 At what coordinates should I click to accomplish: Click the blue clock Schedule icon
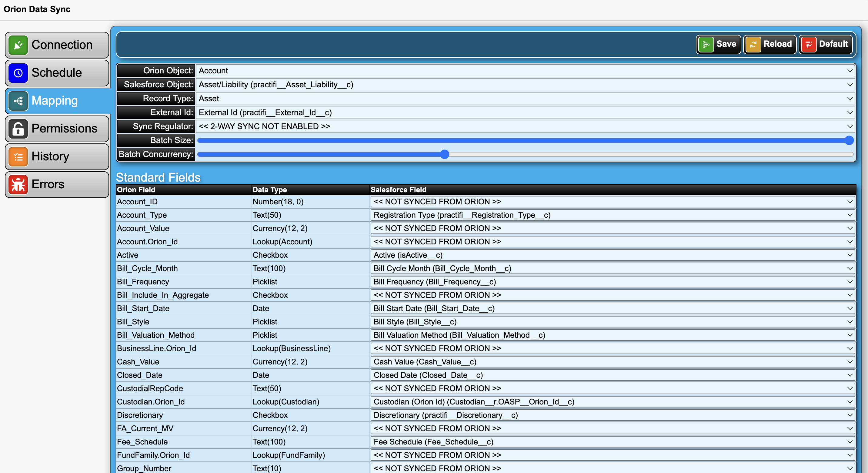(18, 73)
